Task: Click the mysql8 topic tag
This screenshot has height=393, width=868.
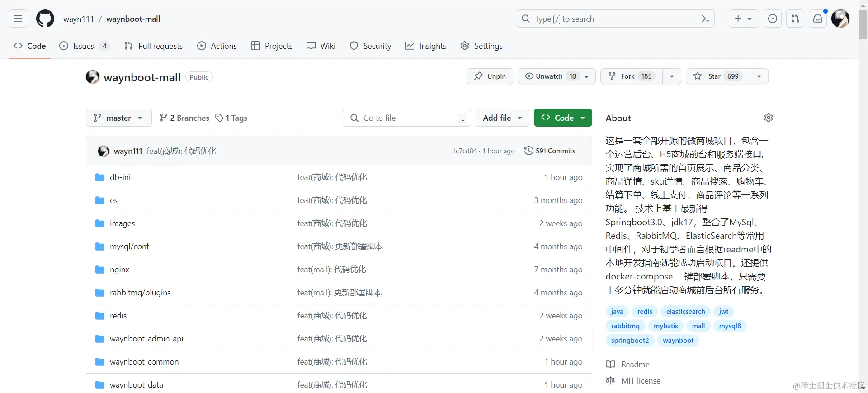Action: (730, 326)
